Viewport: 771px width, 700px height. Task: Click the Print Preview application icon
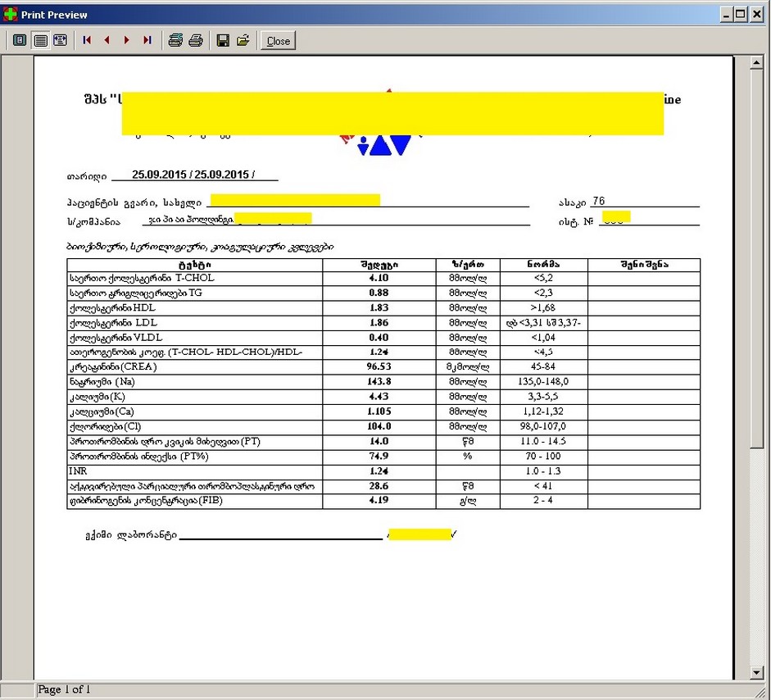point(10,14)
